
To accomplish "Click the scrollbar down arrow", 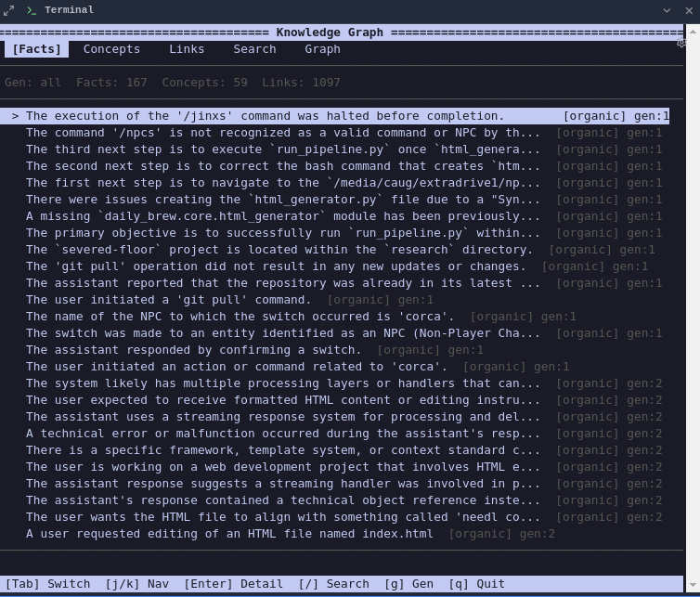I will pos(693,585).
